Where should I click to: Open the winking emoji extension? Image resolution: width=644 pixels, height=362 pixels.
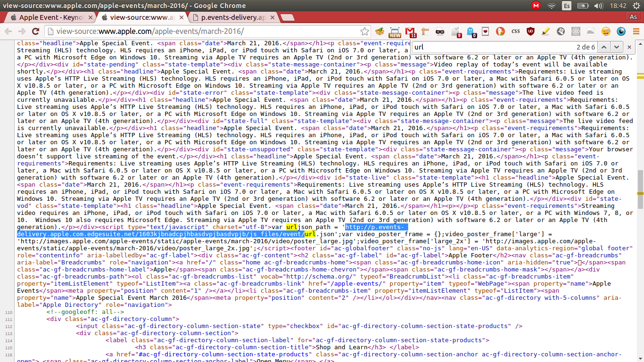tap(606, 32)
